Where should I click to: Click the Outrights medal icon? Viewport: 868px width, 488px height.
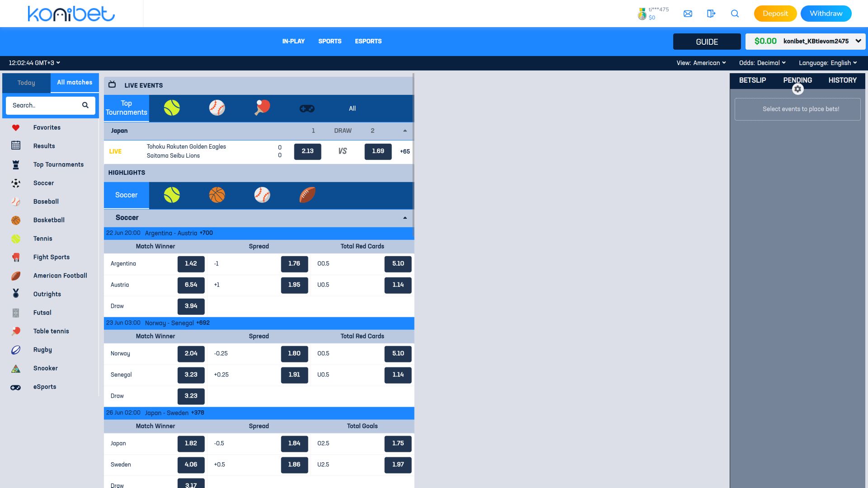tap(16, 294)
